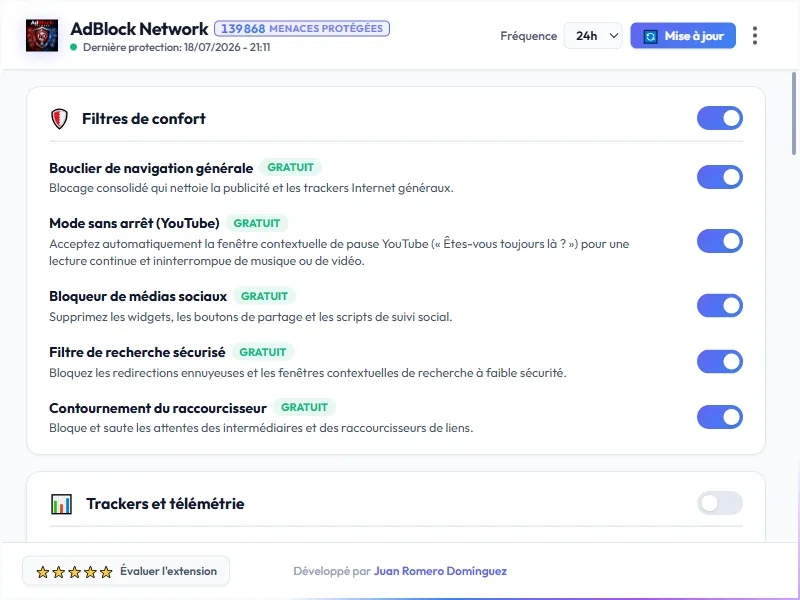
Task: Click description 'Bloque et saute les attentes'
Action: point(261,428)
